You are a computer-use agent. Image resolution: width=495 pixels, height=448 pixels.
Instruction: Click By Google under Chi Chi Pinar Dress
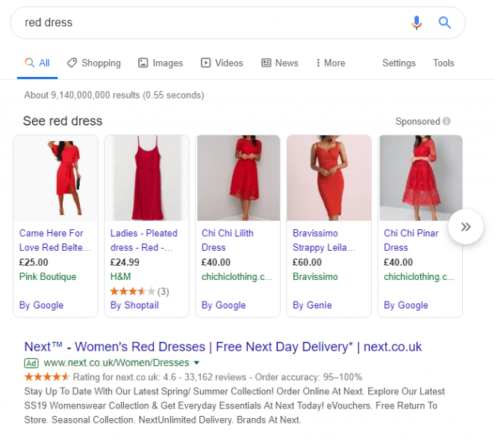point(406,305)
